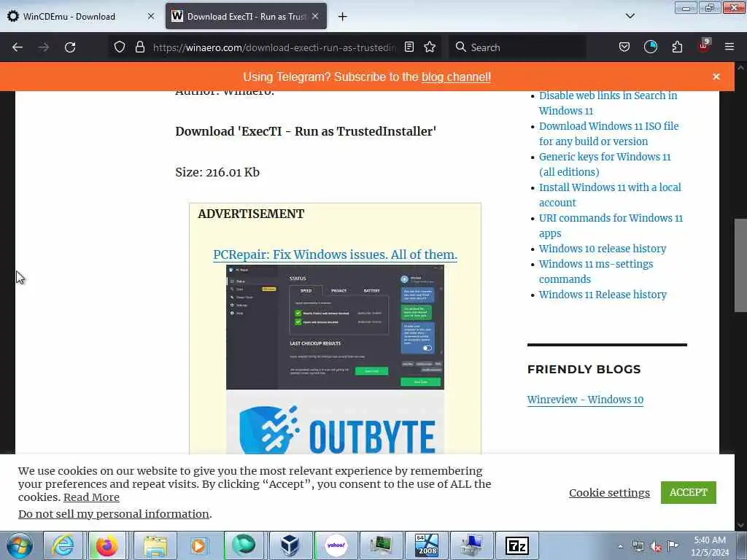The width and height of the screenshot is (747, 560).
Task: Save page to Pocket
Action: pyautogui.click(x=624, y=47)
